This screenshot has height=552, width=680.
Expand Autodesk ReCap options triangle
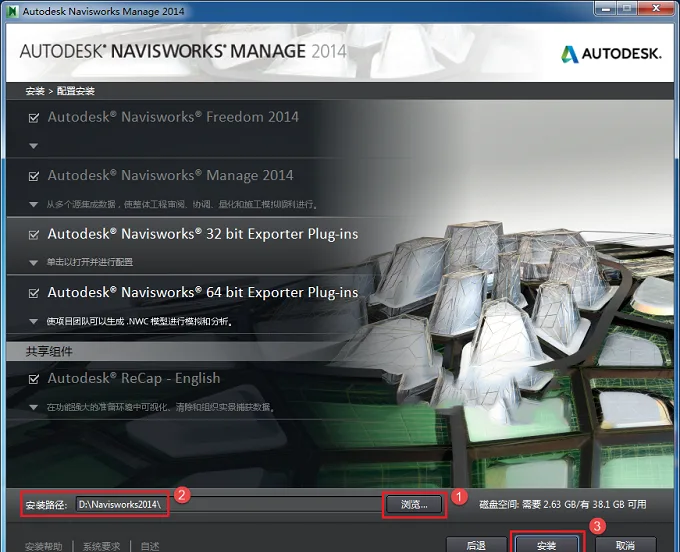(x=33, y=407)
